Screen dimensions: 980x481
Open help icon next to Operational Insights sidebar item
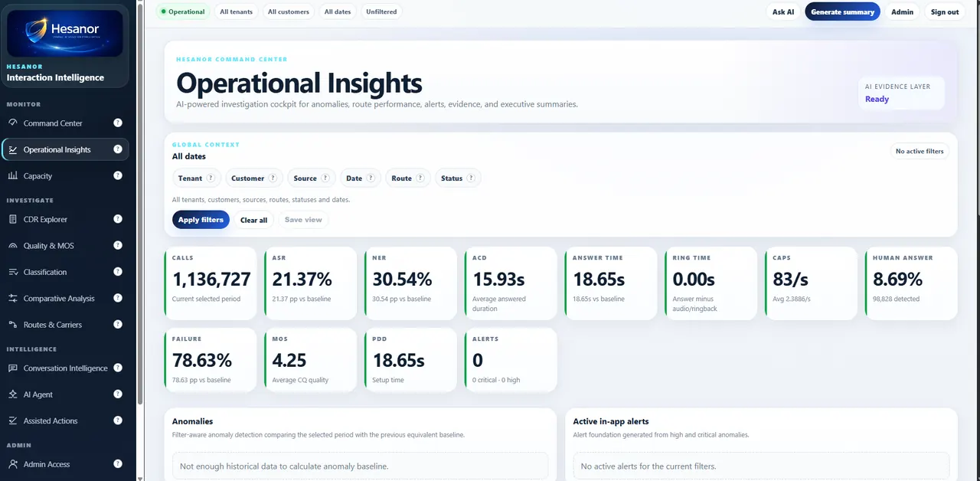point(118,149)
